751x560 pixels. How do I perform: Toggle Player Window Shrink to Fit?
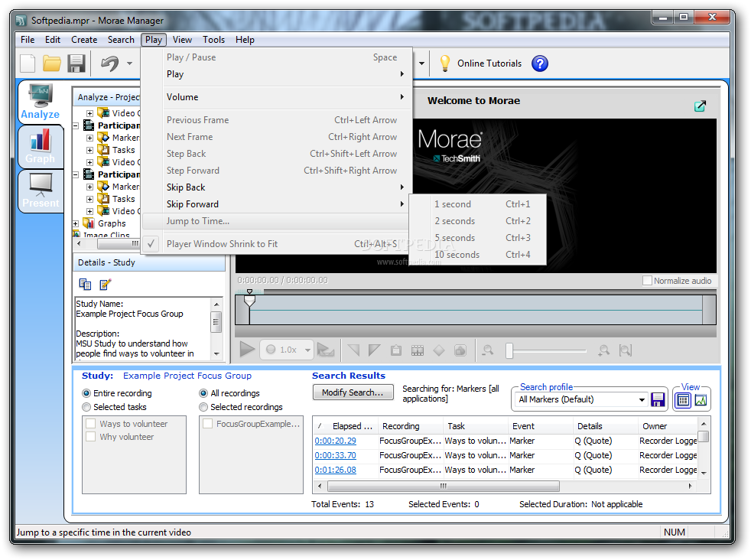pyautogui.click(x=278, y=244)
